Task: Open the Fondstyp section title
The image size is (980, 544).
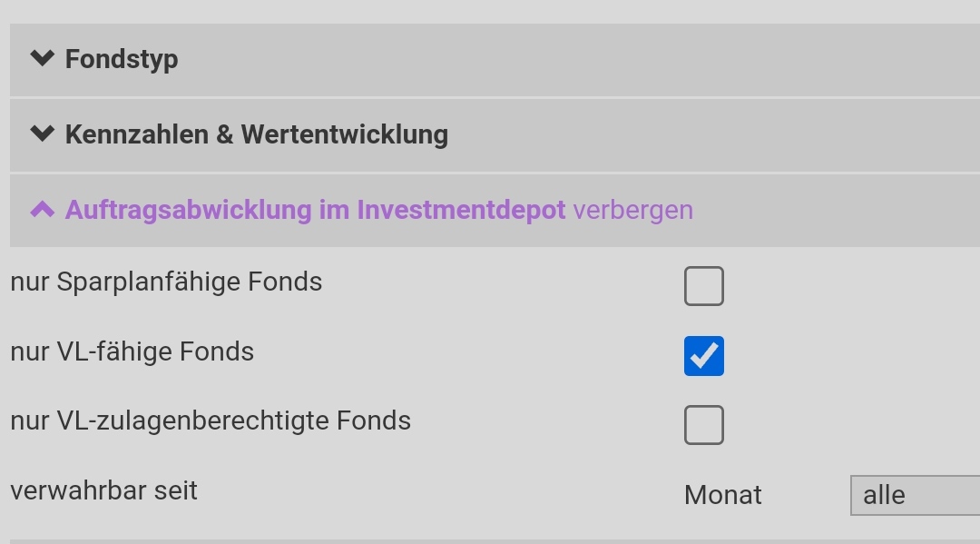Action: [x=122, y=60]
